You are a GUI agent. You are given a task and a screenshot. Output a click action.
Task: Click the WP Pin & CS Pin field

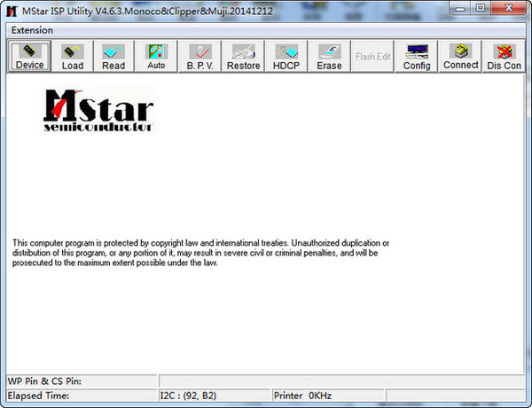(x=82, y=381)
